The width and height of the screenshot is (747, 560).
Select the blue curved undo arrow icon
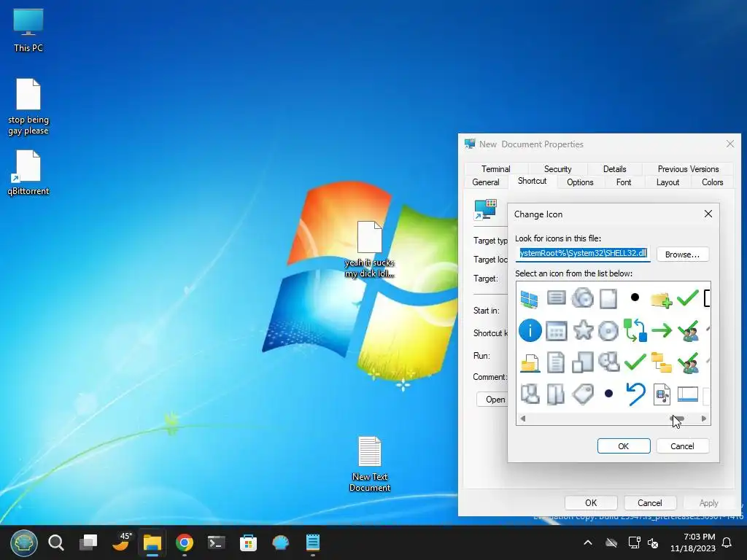(x=635, y=394)
